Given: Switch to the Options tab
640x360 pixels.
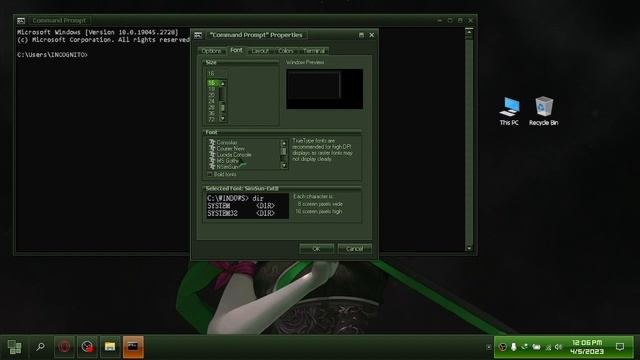Looking at the screenshot, I should click(211, 51).
